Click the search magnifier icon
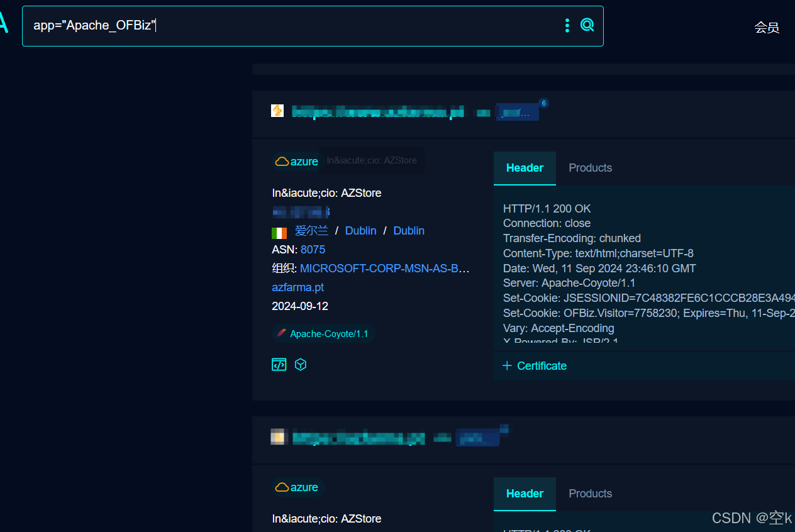Screen dimensions: 795x532 (x=587, y=25)
